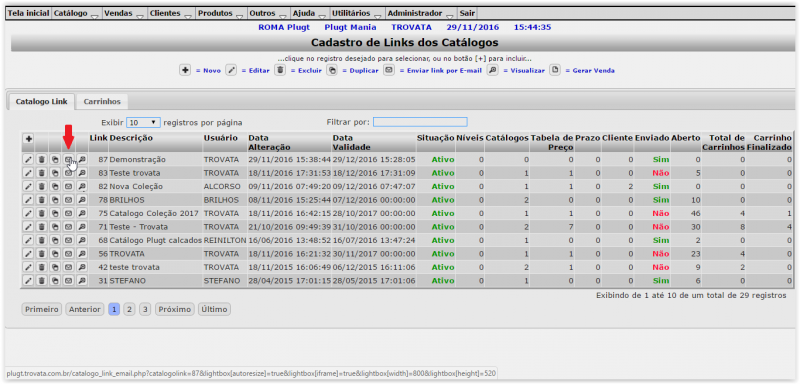Visualize the Catalogo Coleção 2017 record

pyautogui.click(x=82, y=213)
